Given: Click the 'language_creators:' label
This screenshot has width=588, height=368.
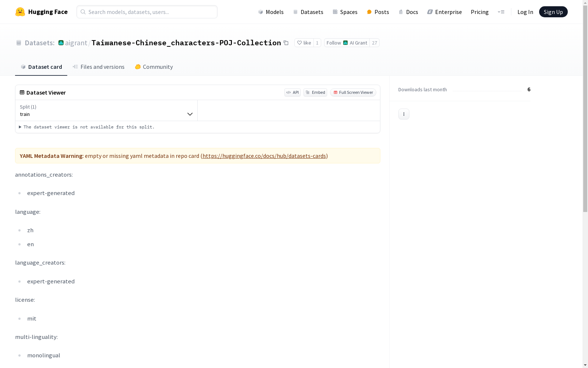Looking at the screenshot, I should [40, 262].
